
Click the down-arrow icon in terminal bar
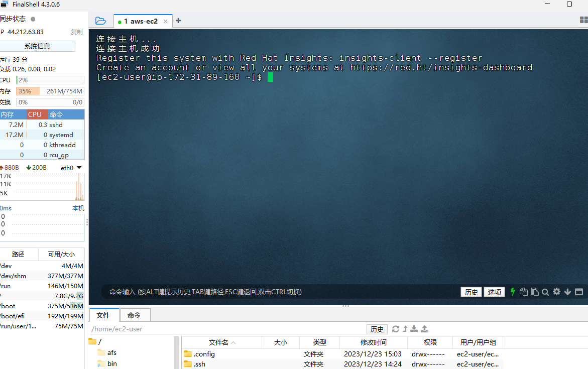567,292
